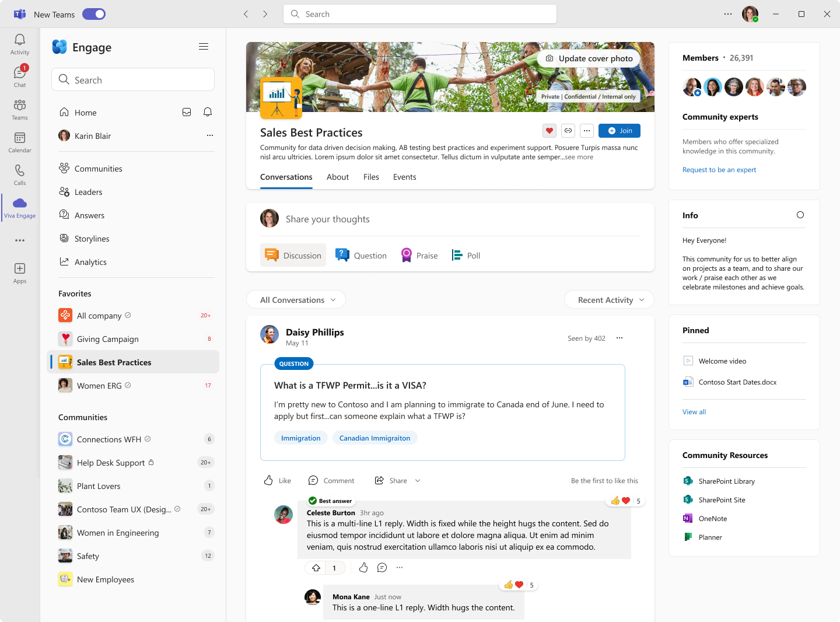Choose Question post type
840x622 pixels.
[361, 255]
